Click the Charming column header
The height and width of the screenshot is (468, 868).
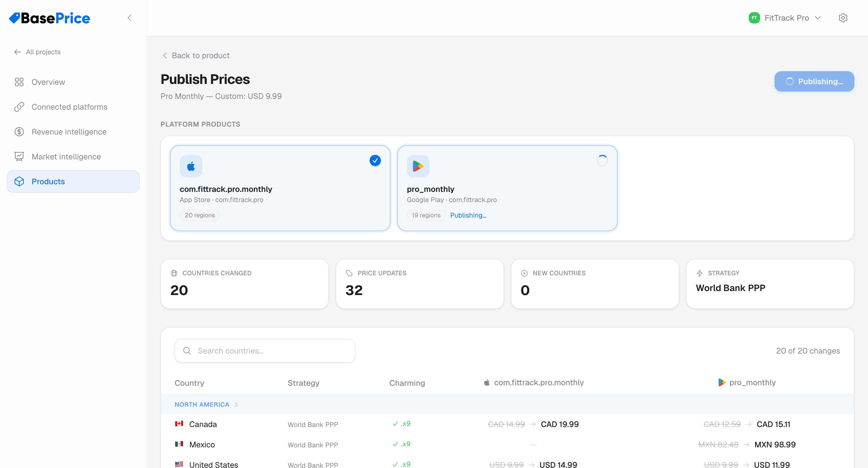point(407,383)
